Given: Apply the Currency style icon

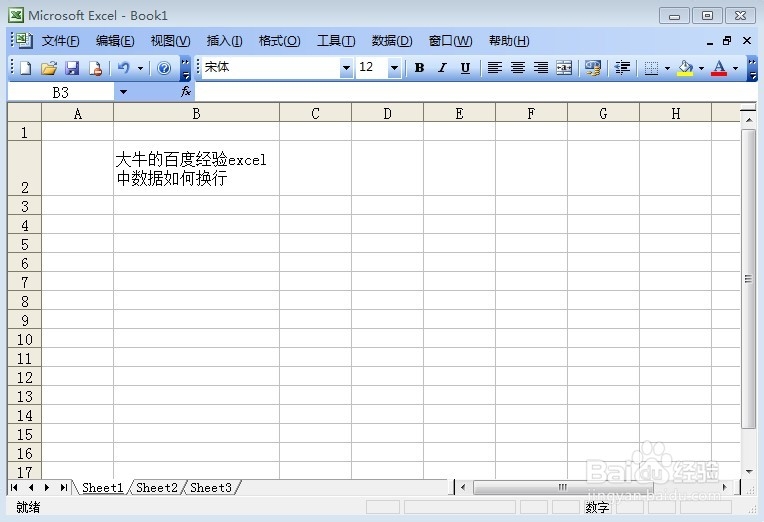Looking at the screenshot, I should click(x=593, y=68).
